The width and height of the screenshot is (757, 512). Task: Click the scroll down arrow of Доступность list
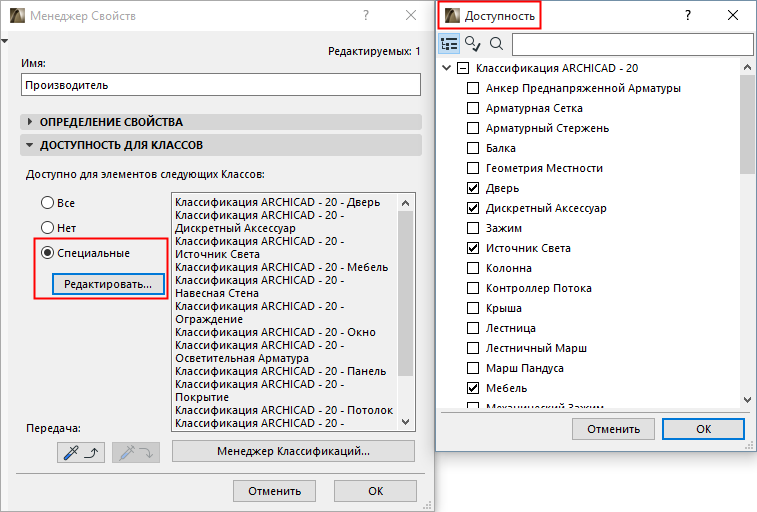point(747,400)
